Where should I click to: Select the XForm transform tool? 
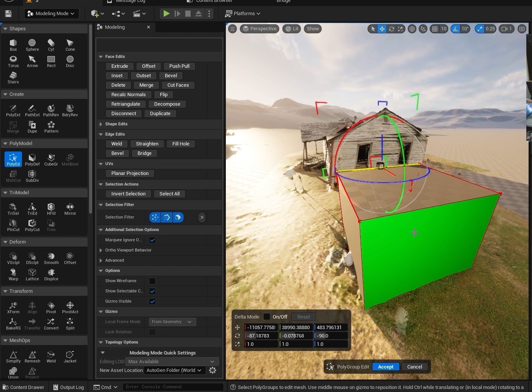click(x=13, y=306)
